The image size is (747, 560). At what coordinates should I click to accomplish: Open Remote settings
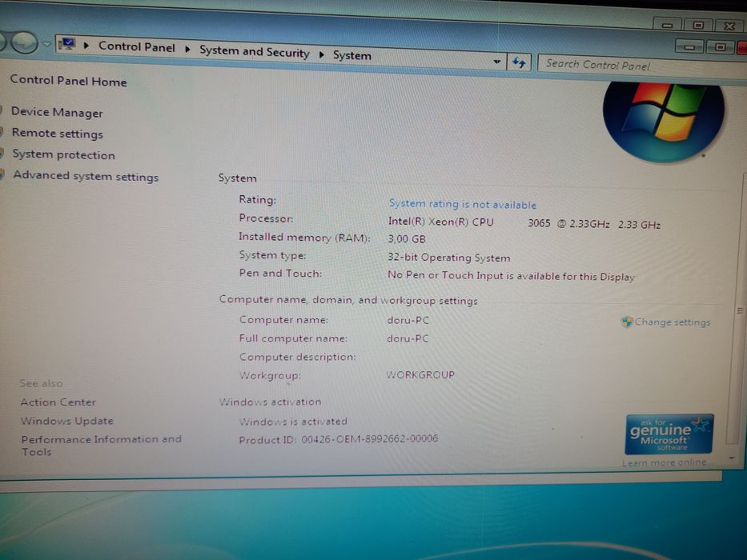57,134
